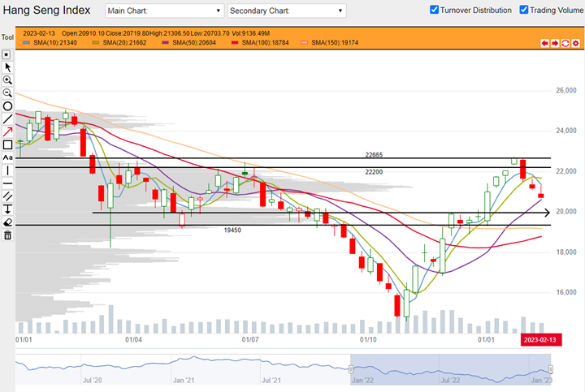Select the Aa text annotation tool
Viewport: 585px width, 392px height.
pyautogui.click(x=7, y=157)
